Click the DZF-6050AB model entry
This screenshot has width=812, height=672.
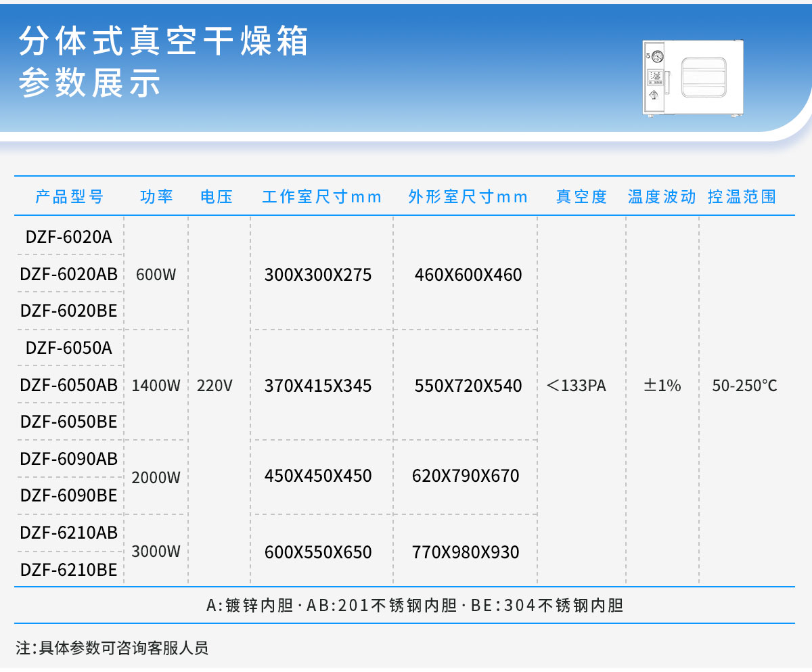69,385
